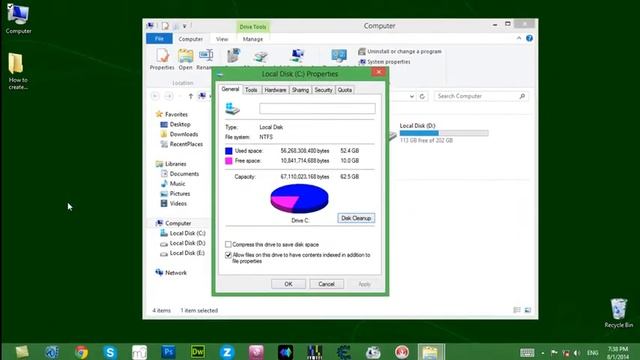Click OK in the Properties dialog

pyautogui.click(x=288, y=284)
